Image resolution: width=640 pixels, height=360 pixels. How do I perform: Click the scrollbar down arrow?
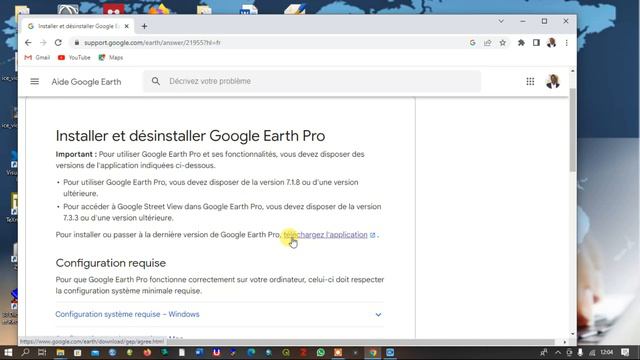pyautogui.click(x=572, y=334)
